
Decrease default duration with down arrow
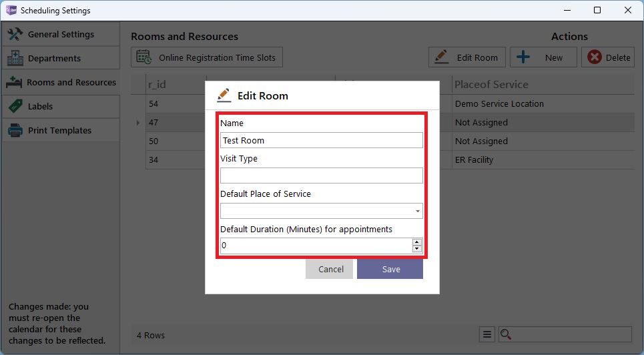(x=417, y=249)
